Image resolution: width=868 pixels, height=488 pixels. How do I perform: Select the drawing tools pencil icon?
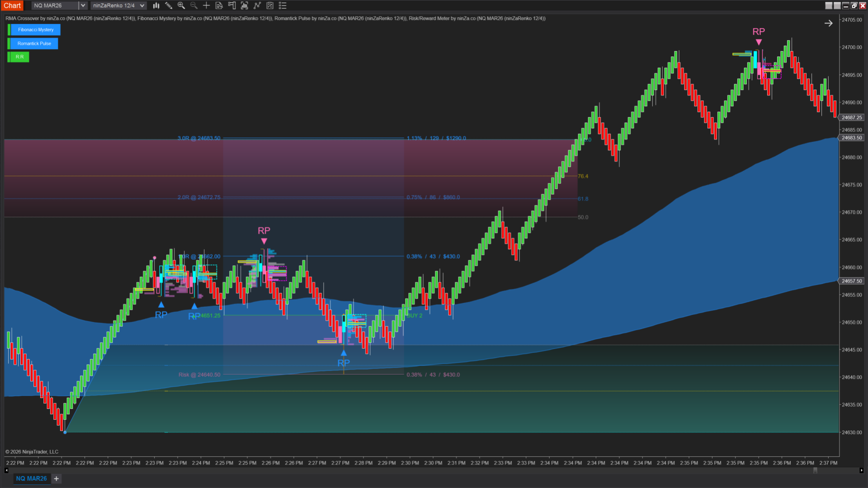pos(169,5)
